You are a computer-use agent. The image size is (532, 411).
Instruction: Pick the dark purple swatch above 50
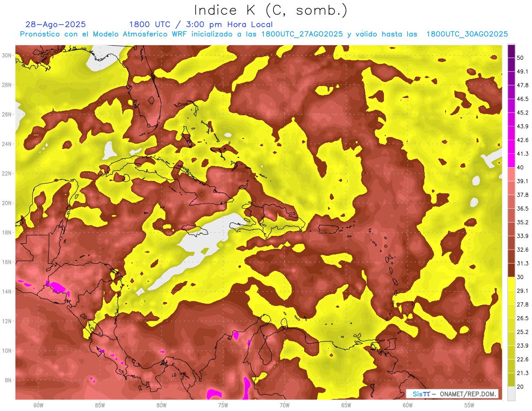click(x=511, y=51)
